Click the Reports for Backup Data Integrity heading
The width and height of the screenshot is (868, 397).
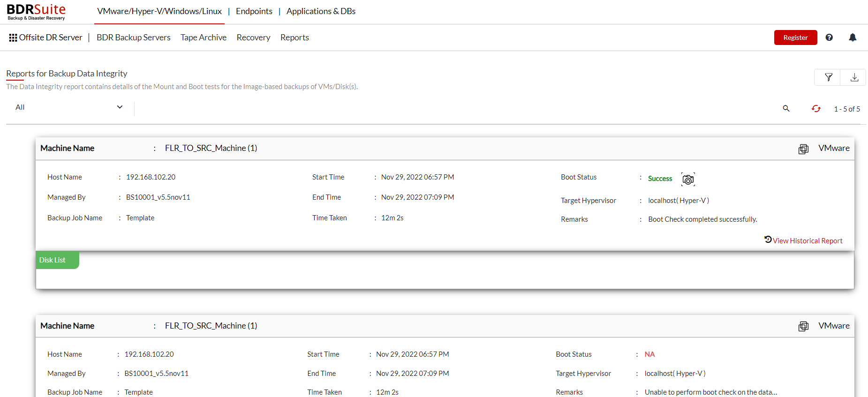[x=67, y=74]
